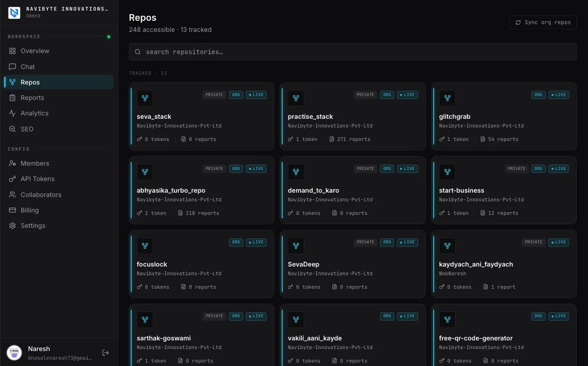Click Naresh's profile avatar
The image size is (588, 366).
click(14, 353)
